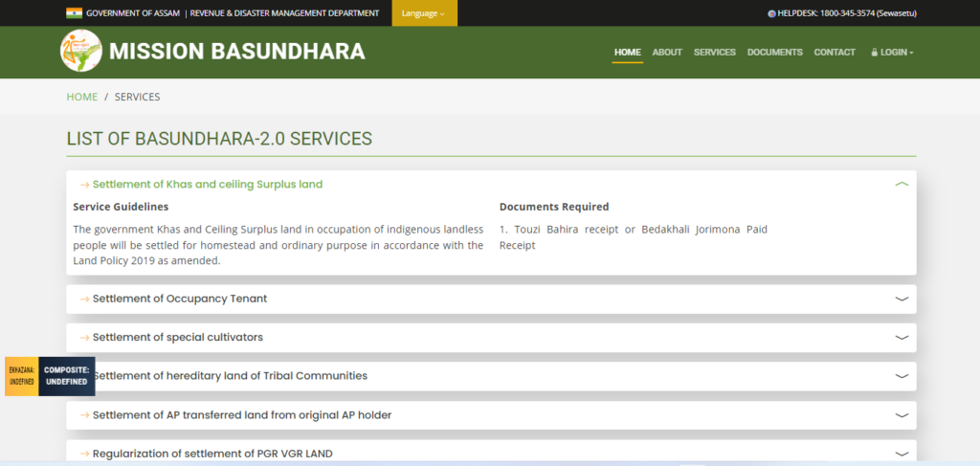
Task: Click Settlement of hereditary land of Tribal Communities title
Action: (x=232, y=376)
